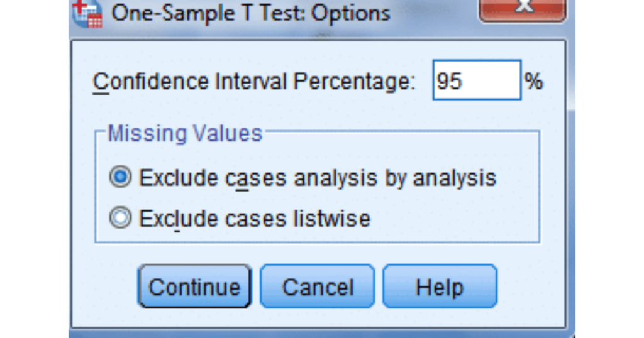Click the Missing Values group heading
This screenshot has width=644, height=338.
pos(184,133)
